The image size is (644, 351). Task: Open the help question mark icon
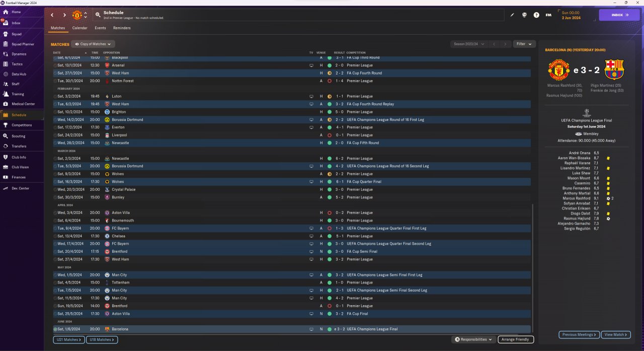(x=536, y=15)
